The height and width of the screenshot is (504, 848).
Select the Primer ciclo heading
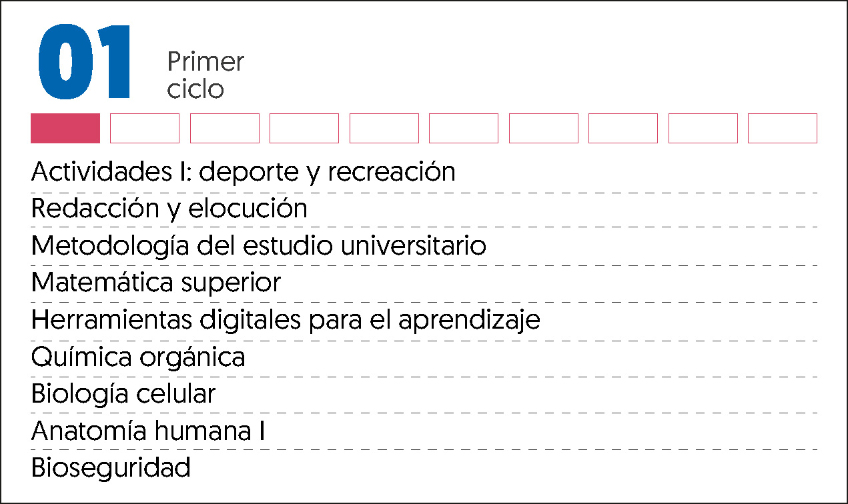(x=205, y=75)
